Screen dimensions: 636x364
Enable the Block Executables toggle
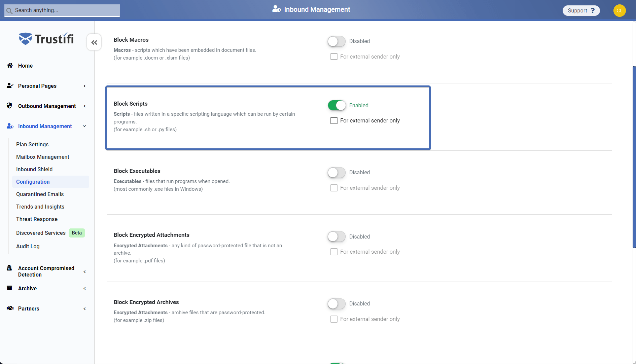[337, 172]
